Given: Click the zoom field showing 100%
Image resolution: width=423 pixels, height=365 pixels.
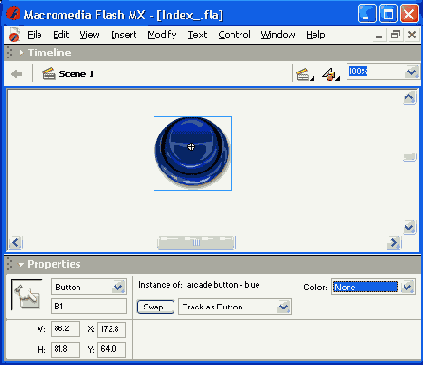Looking at the screenshot, I should point(376,72).
